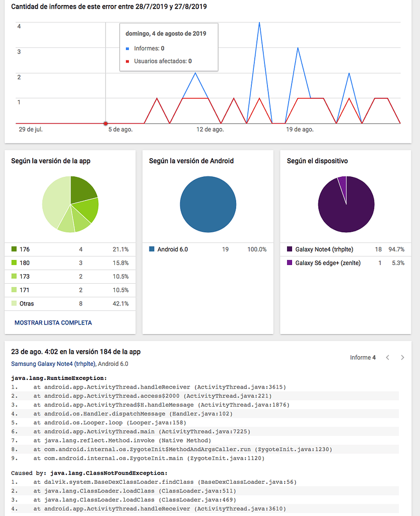Viewport: 420px width, 516px height.
Task: Click the Android version blue pie chart
Action: coord(208,205)
